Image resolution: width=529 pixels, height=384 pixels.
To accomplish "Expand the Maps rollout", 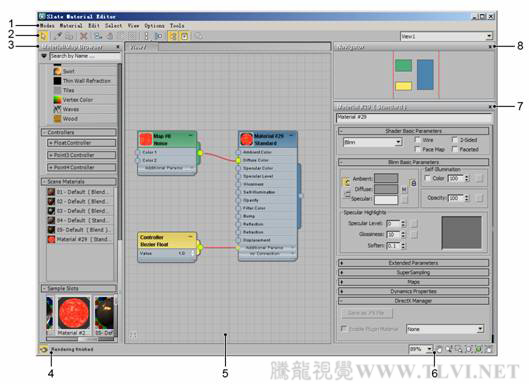I will pyautogui.click(x=413, y=281).
